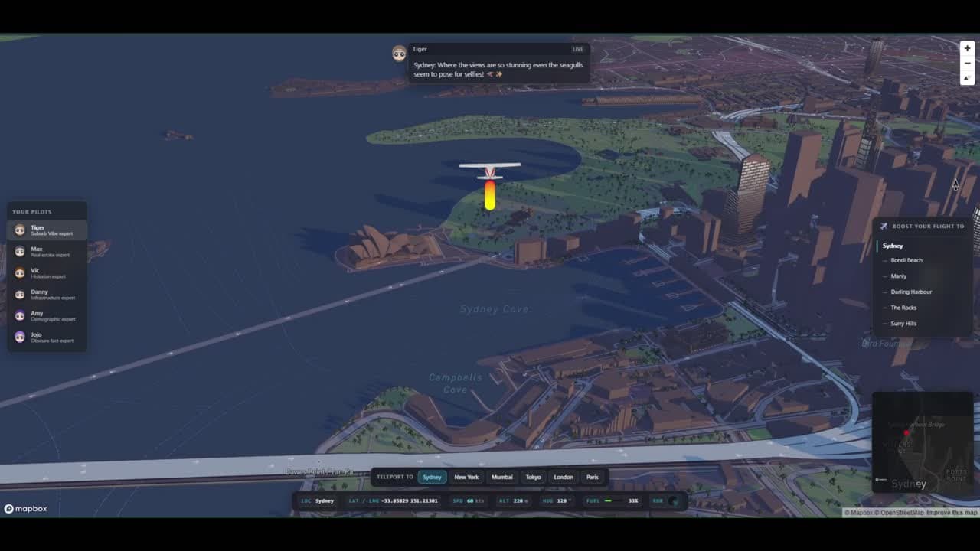Select pilot Tiger, Suburb Vibe expert
Screen dimensions: 980x551
pos(47,230)
